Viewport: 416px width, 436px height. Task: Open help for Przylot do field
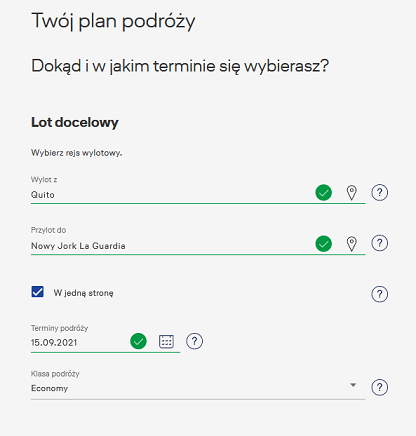(x=379, y=243)
